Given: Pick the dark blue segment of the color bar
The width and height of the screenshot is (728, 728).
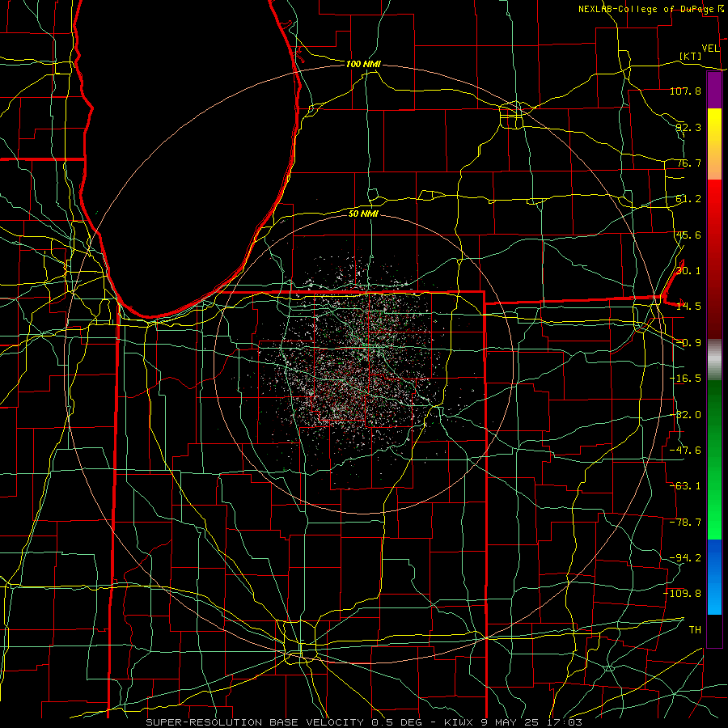Looking at the screenshot, I should (714, 557).
